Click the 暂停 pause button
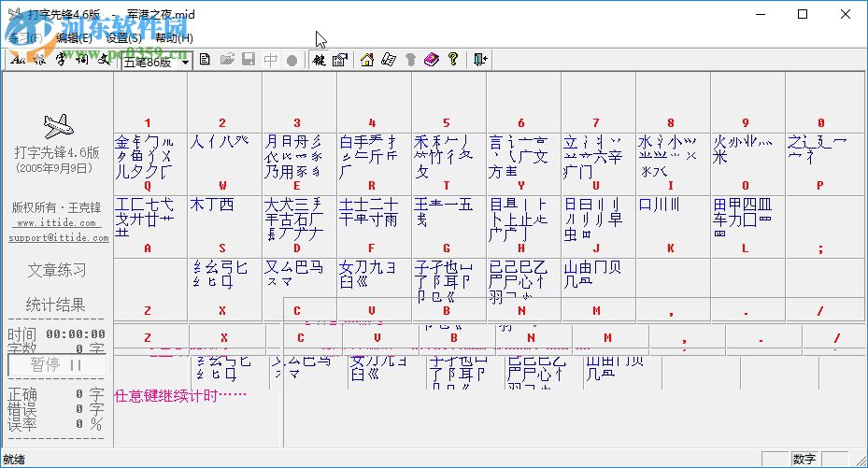Screen dimensions: 868x468 coord(57,365)
